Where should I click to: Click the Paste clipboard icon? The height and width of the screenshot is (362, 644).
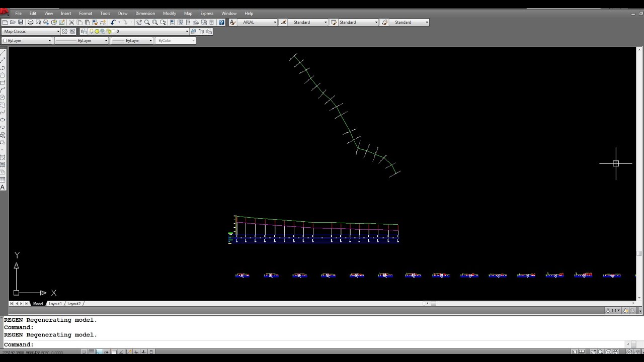tap(87, 22)
